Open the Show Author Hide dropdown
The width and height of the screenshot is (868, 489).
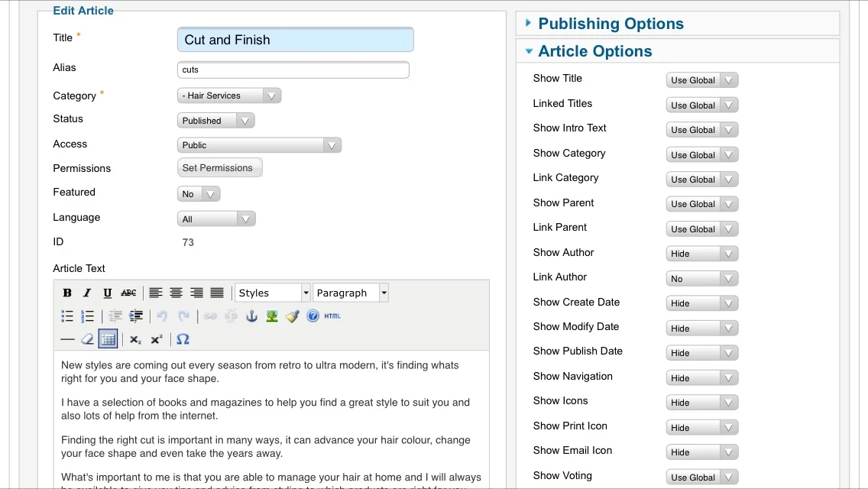[x=702, y=254]
